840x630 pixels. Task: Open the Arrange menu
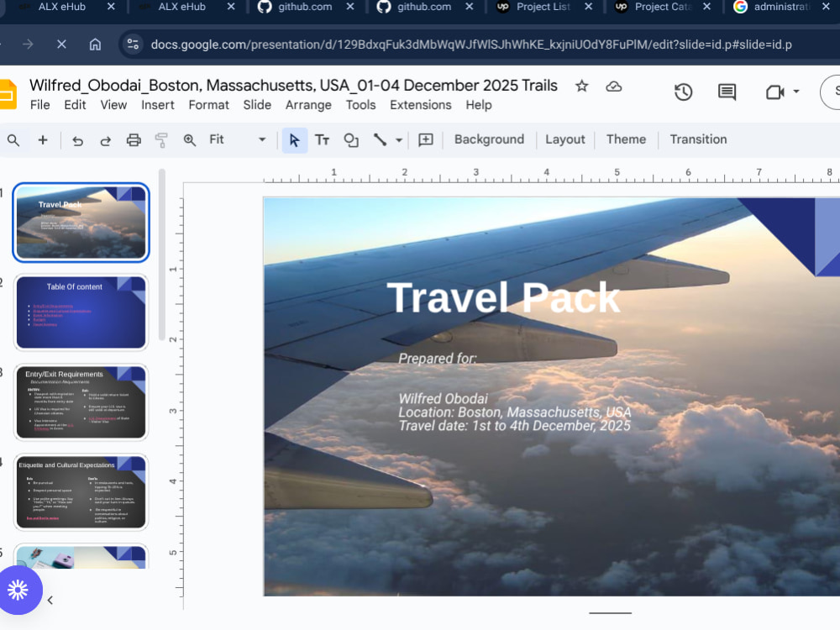308,105
